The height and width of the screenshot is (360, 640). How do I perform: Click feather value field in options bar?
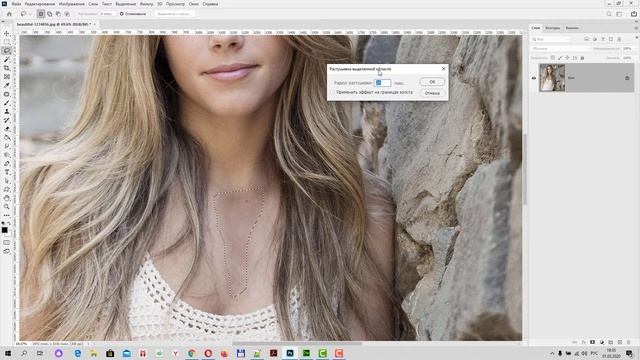click(x=107, y=14)
